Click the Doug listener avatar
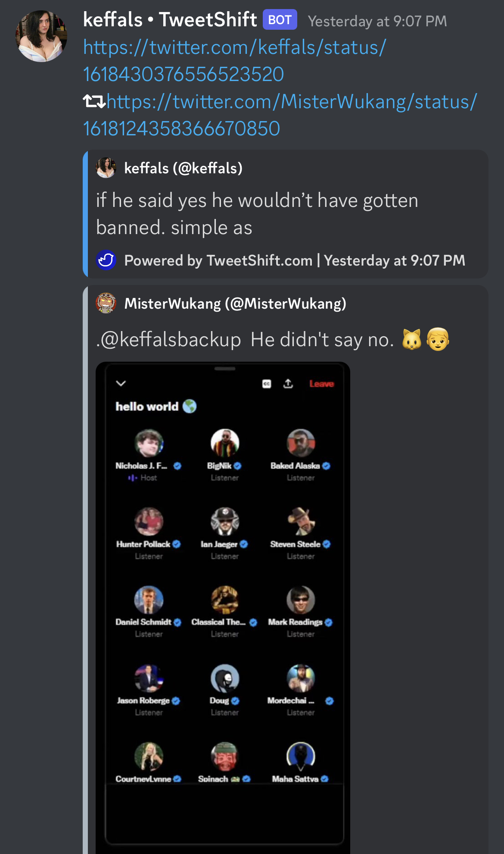504x854 pixels. (x=225, y=678)
